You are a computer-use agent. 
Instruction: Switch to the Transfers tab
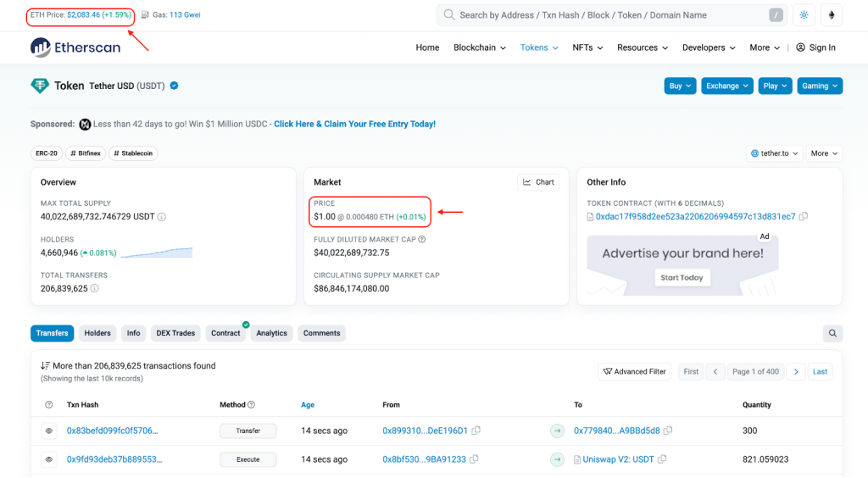pyautogui.click(x=52, y=333)
